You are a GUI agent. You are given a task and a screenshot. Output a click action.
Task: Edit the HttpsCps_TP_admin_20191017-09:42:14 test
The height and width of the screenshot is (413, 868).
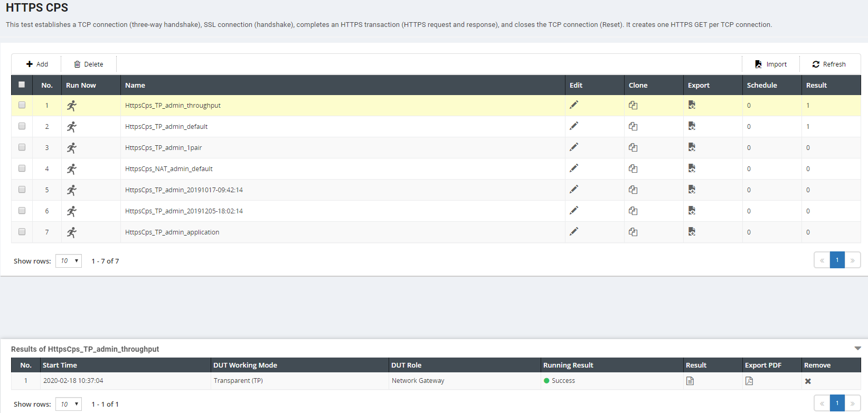point(574,189)
